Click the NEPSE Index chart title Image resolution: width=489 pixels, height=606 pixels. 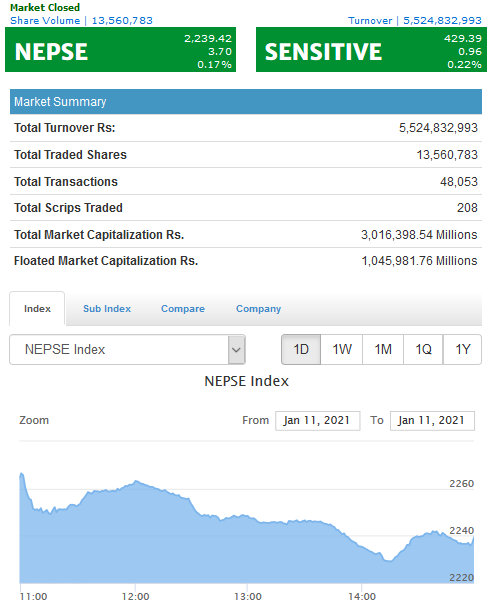246,381
